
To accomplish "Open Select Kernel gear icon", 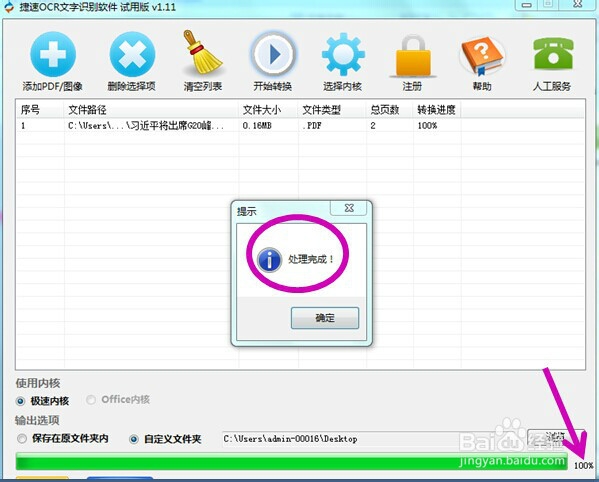I will tap(343, 54).
